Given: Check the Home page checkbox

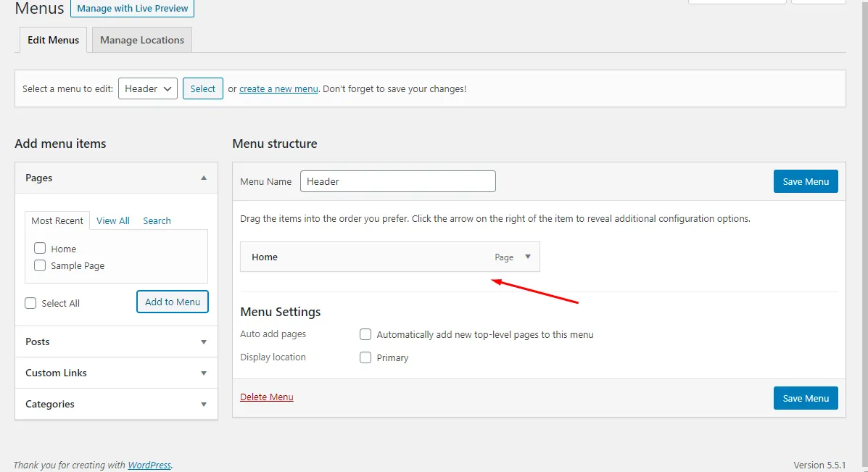Looking at the screenshot, I should (40, 249).
